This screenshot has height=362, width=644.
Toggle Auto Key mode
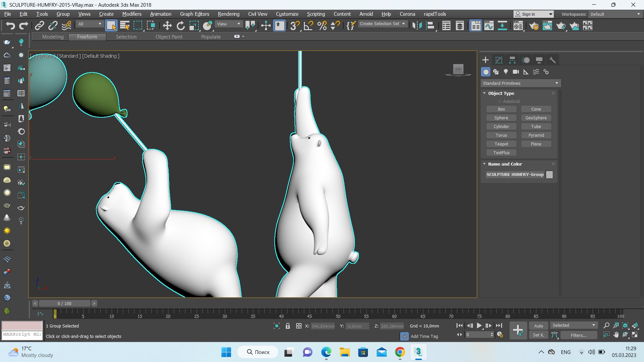pos(538,326)
